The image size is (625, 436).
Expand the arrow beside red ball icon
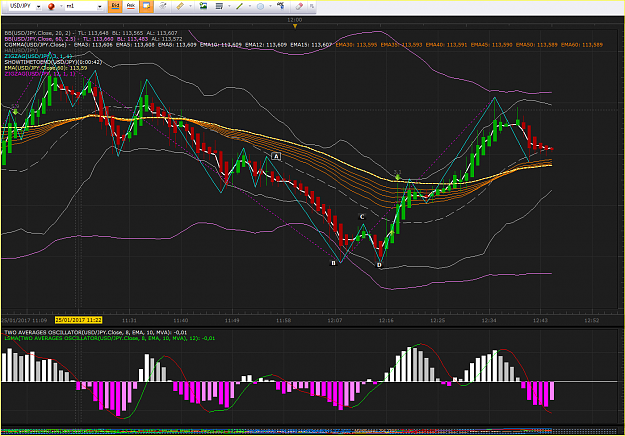[x=61, y=6]
